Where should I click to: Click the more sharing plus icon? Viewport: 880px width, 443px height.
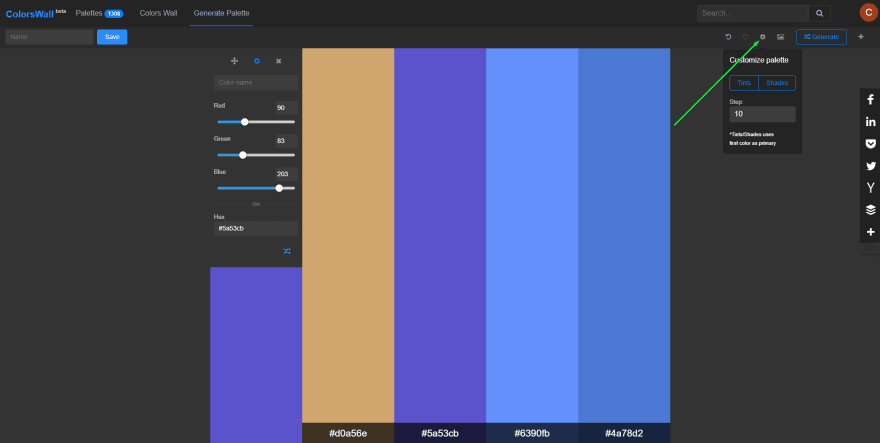coord(870,232)
